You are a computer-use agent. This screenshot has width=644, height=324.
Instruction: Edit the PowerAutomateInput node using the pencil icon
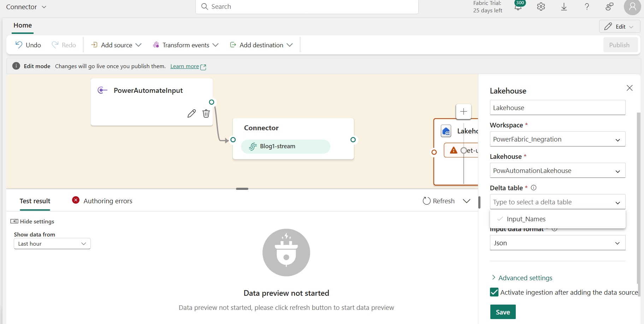[192, 113]
